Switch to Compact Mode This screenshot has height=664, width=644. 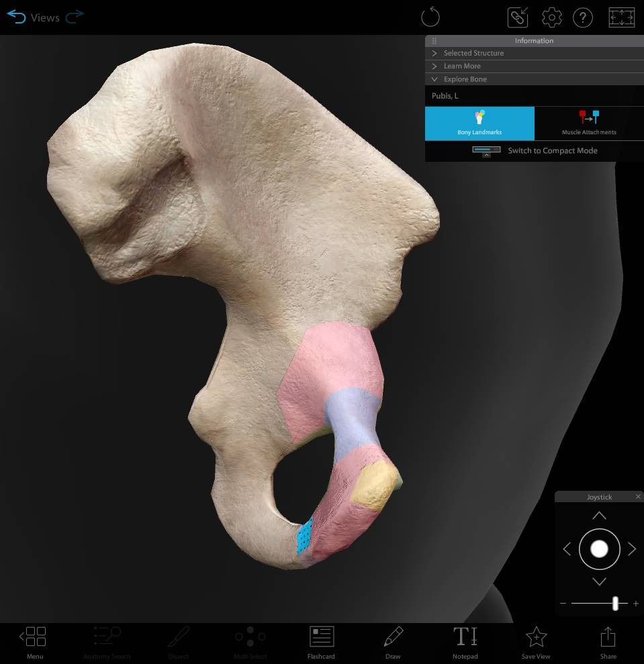534,151
